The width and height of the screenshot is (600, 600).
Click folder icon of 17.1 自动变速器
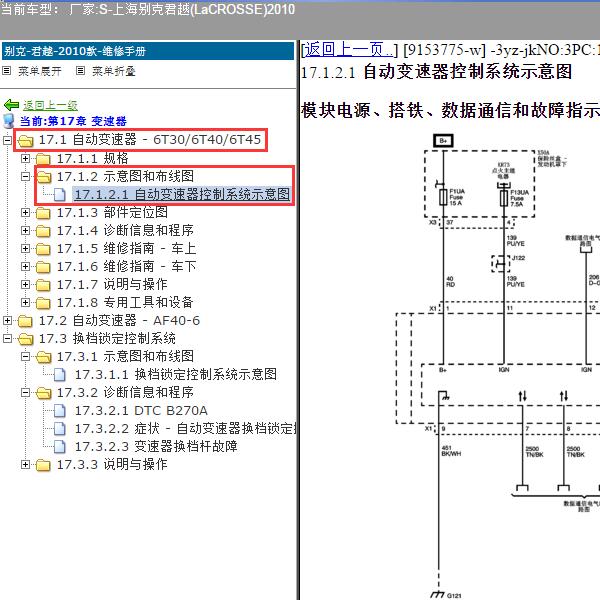(26, 140)
